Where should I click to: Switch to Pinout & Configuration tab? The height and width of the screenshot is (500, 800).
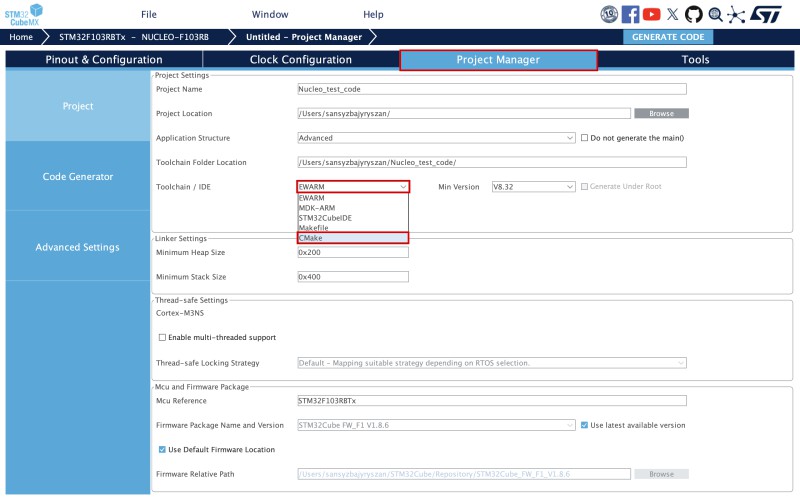click(104, 59)
